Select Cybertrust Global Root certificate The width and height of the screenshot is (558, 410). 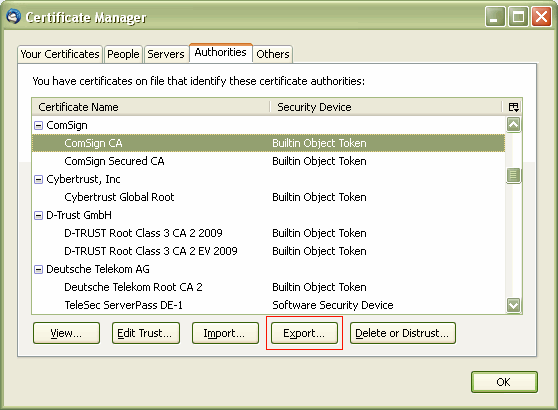[x=269, y=197]
